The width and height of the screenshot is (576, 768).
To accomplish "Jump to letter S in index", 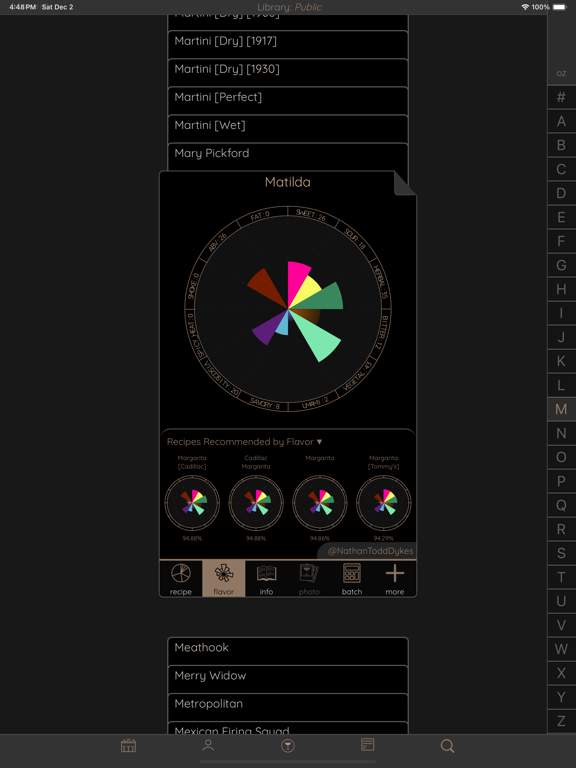I will 561,553.
